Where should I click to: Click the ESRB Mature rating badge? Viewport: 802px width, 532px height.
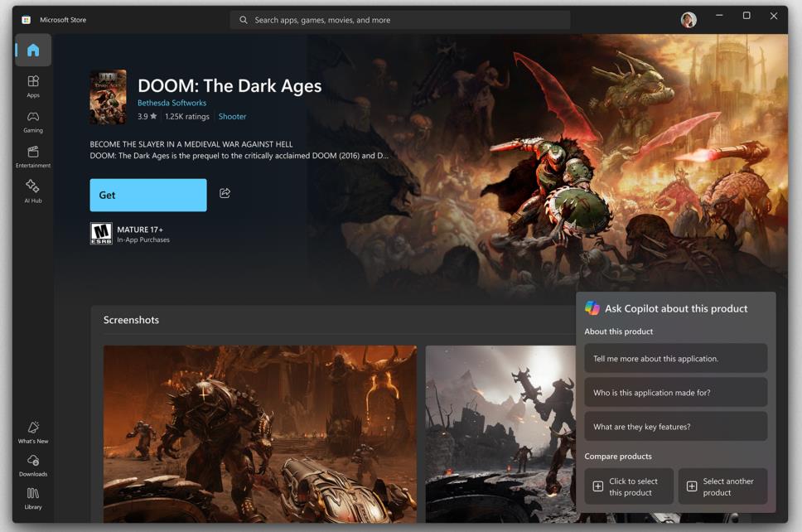coord(101,234)
